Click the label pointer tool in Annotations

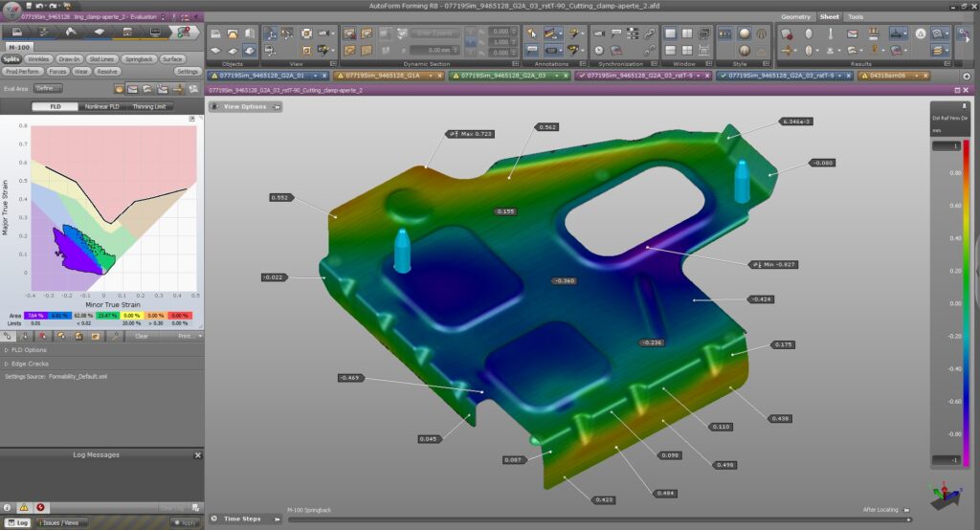tap(531, 33)
